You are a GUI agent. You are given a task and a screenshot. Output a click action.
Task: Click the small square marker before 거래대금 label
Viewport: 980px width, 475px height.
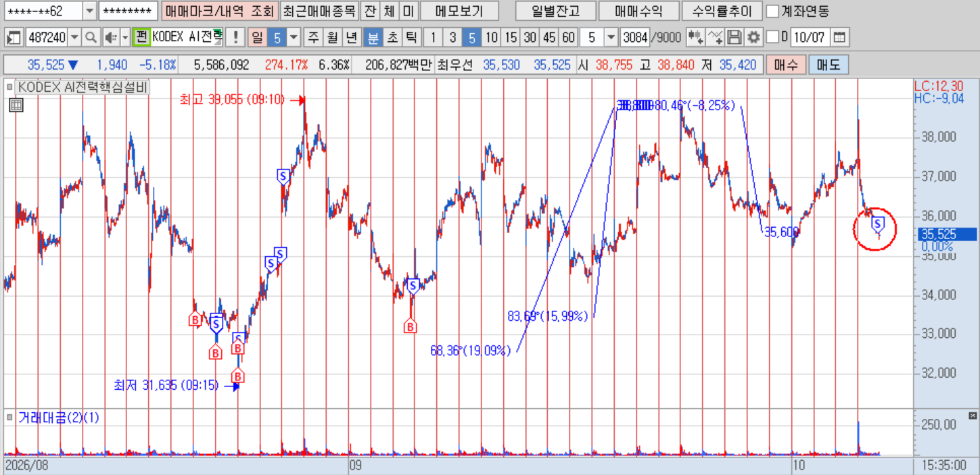coord(9,418)
